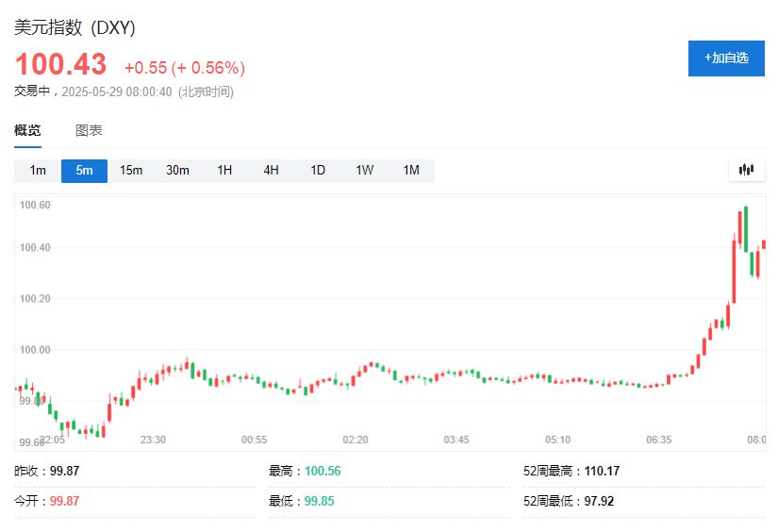Click the 06:35 time axis label

[x=658, y=440]
